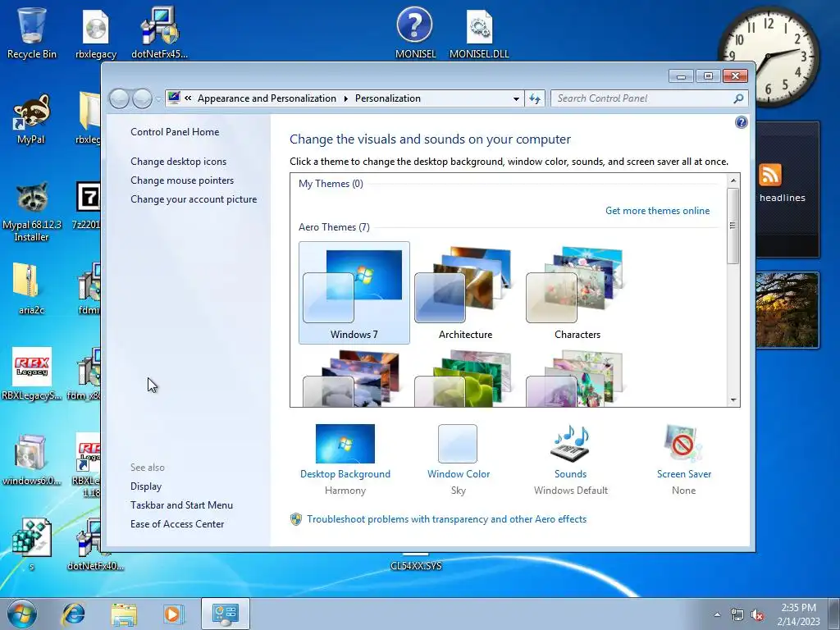Select the MONISEL help file icon
This screenshot has height=630, width=840.
(x=415, y=32)
